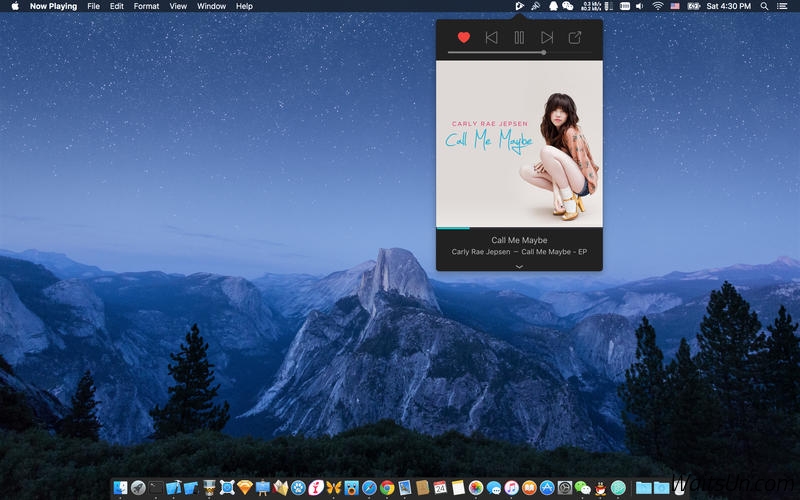This screenshot has height=500, width=800.
Task: Open Messages from the dock
Action: (494, 488)
